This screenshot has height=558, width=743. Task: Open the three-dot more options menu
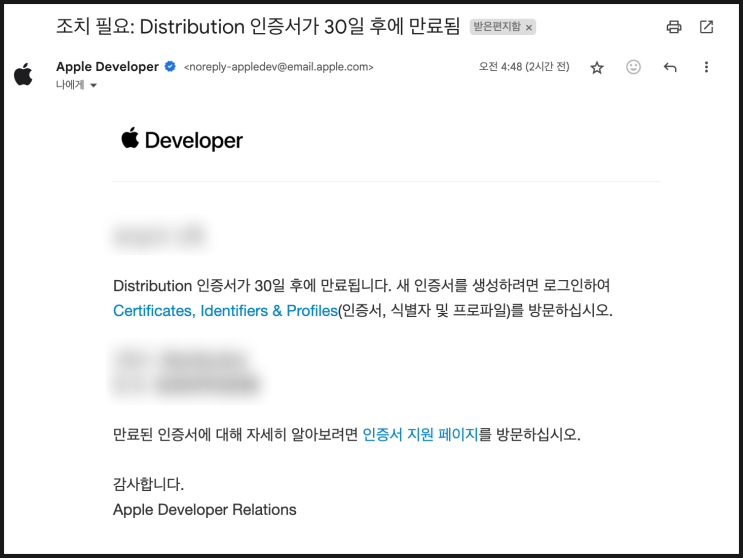706,67
